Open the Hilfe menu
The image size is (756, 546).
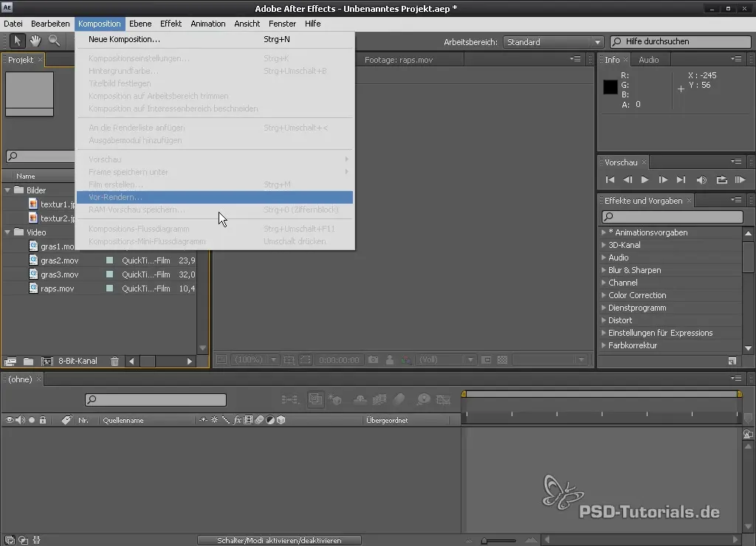[x=312, y=24]
